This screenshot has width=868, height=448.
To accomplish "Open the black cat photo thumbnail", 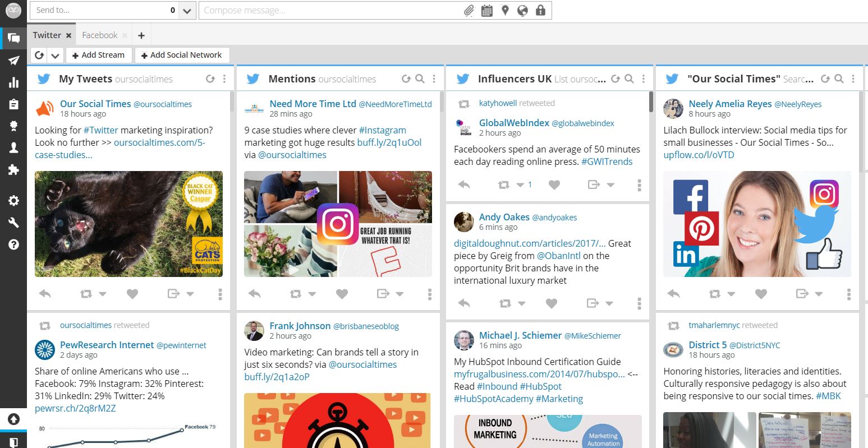I will tap(128, 224).
